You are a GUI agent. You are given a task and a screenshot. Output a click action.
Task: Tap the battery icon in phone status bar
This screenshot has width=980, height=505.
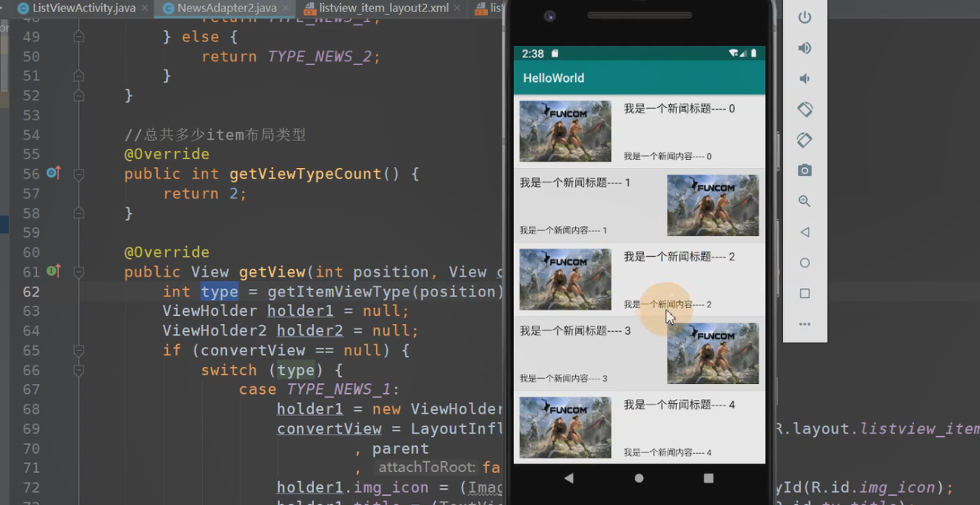coord(753,54)
